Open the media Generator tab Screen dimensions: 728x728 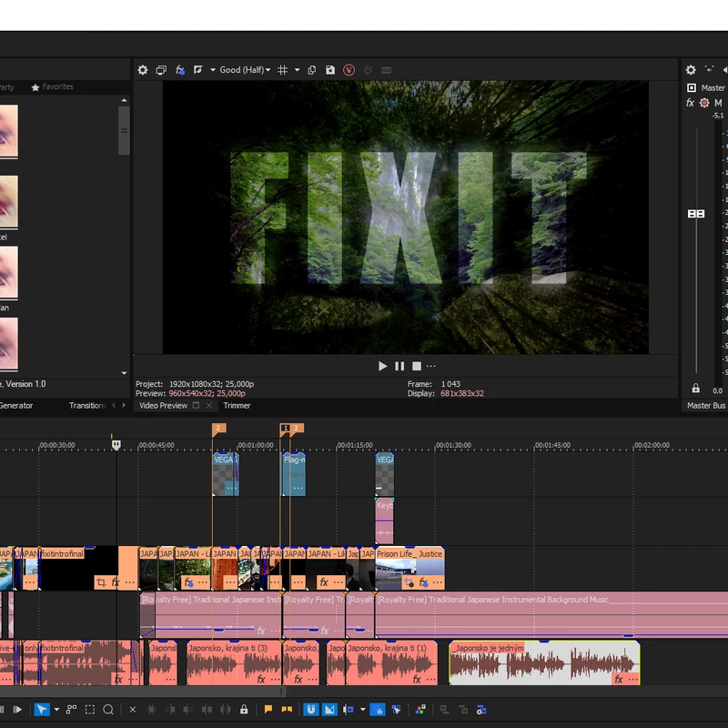click(x=16, y=405)
